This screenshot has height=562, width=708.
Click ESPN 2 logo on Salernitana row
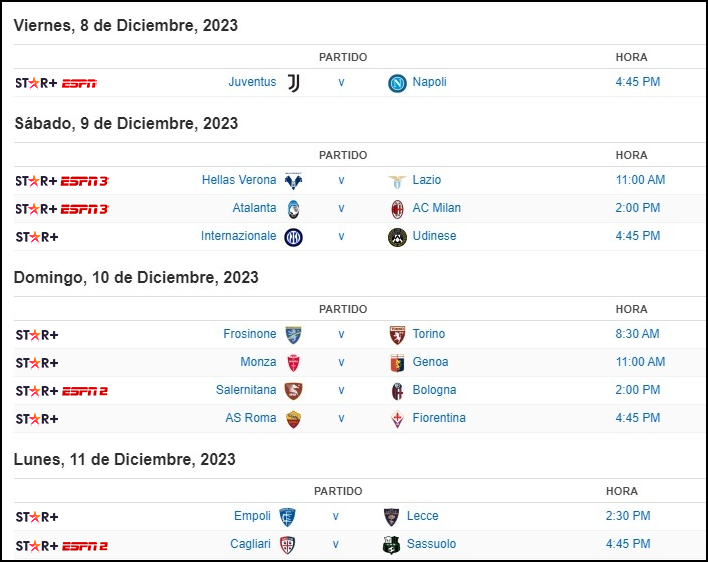click(84, 391)
